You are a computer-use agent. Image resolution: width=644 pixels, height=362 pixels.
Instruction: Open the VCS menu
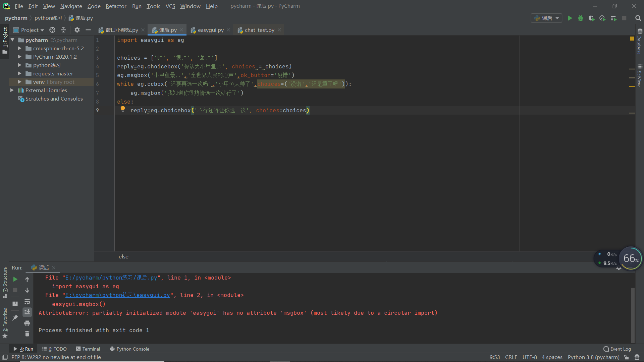pos(170,6)
